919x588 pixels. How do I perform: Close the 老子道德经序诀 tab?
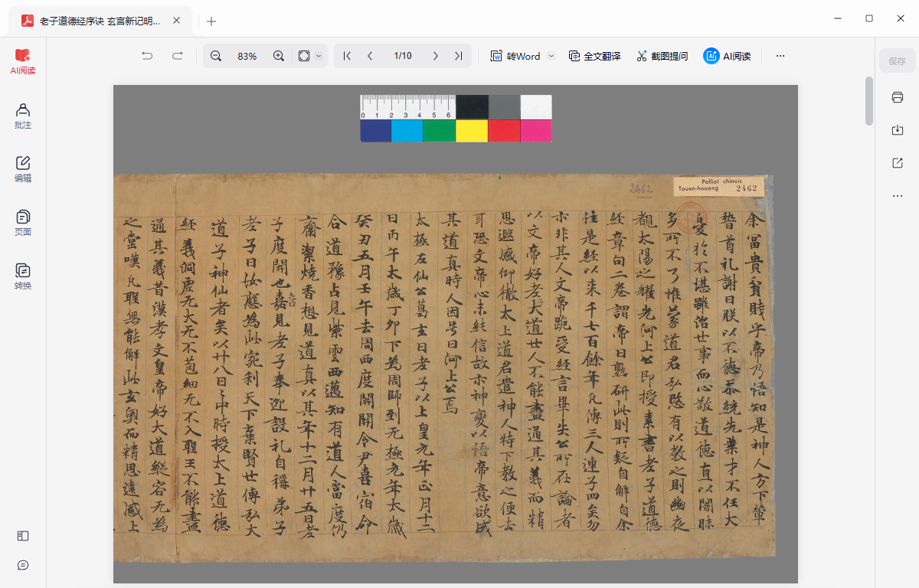(x=177, y=21)
